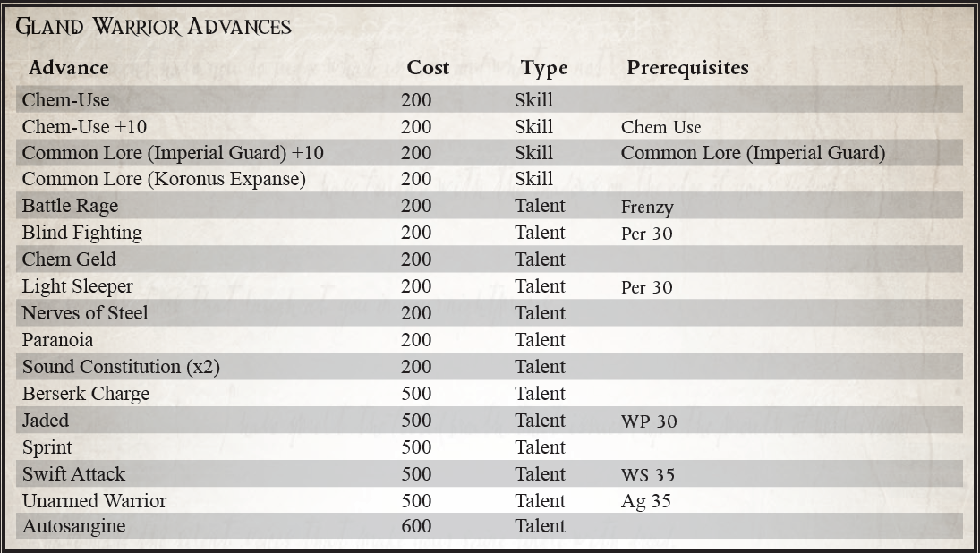The height and width of the screenshot is (553, 980).
Task: Select the Chem-Use advance row
Action: (490, 100)
